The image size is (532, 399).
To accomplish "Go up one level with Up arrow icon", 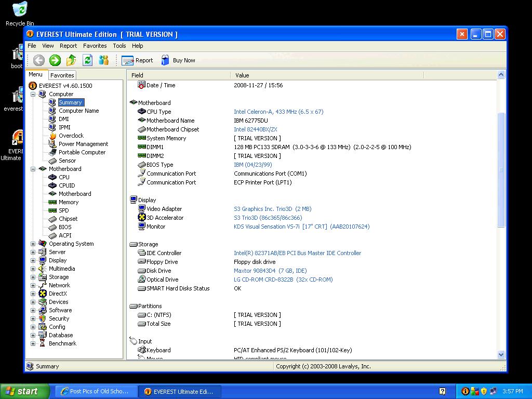I will (71, 60).
